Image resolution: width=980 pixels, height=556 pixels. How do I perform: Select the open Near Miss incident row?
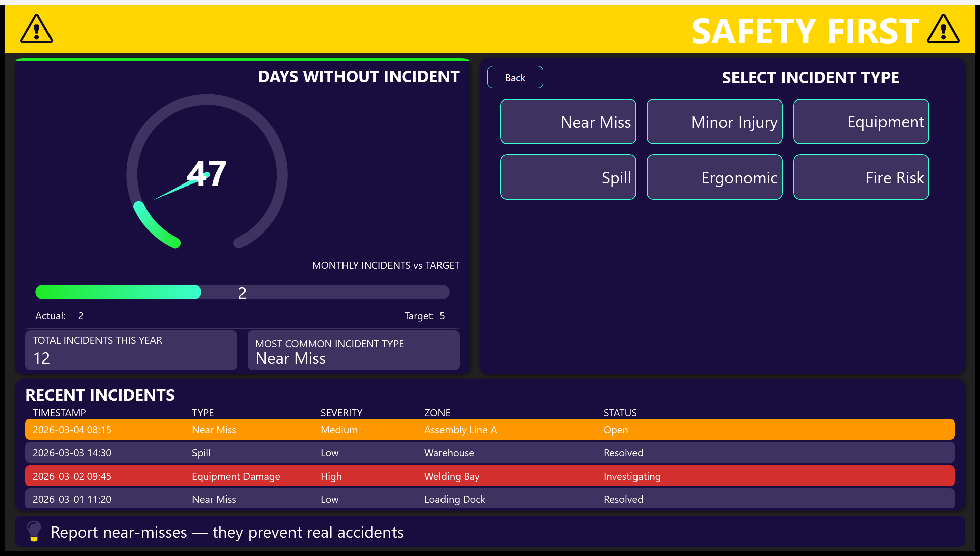[489, 429]
